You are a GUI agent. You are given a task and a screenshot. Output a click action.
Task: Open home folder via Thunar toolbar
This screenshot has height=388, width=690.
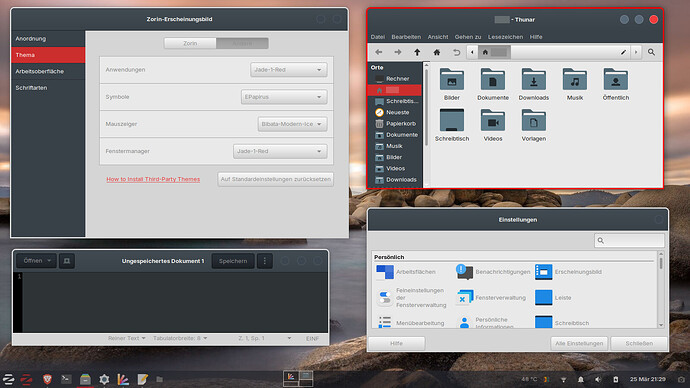437,52
